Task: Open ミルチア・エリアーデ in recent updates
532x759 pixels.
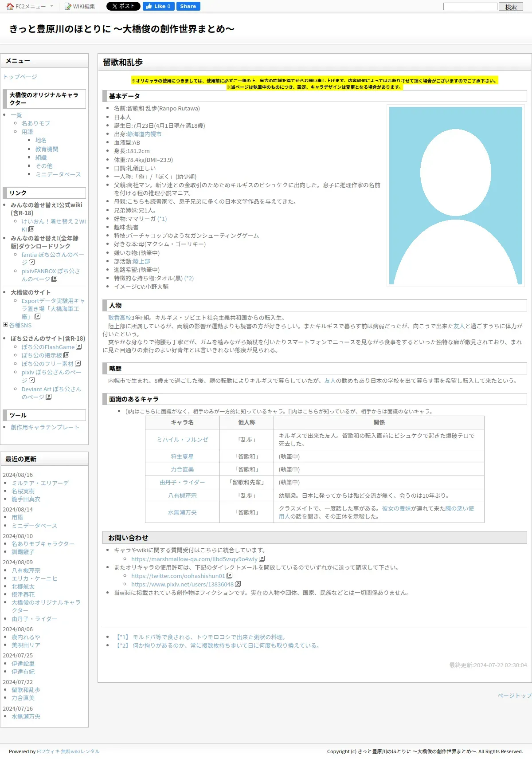Action: click(x=40, y=483)
